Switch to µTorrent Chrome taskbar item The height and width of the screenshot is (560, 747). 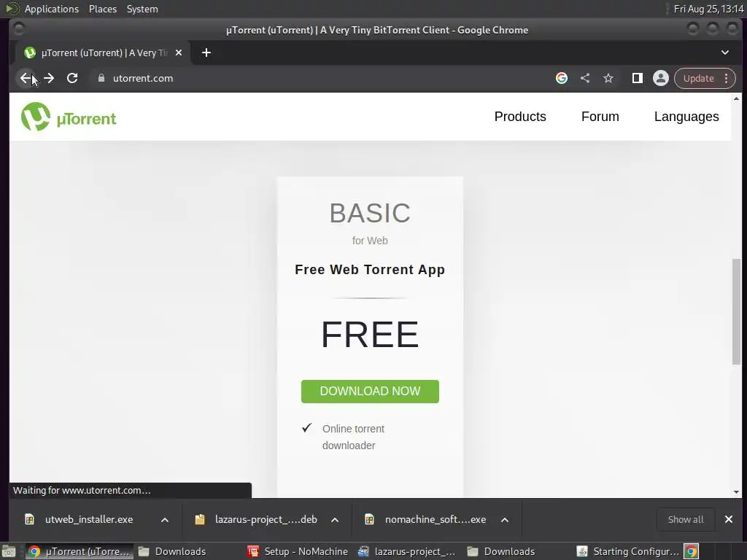79,551
